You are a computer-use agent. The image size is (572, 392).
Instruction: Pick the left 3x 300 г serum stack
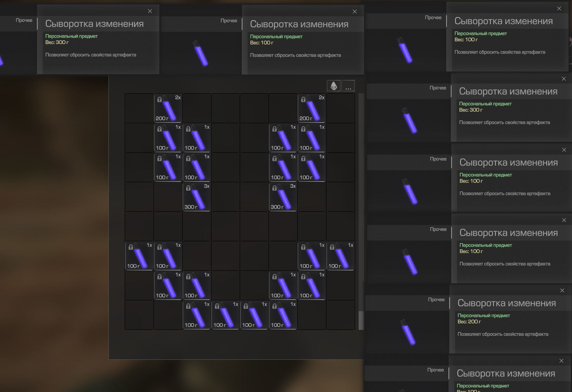[197, 197]
